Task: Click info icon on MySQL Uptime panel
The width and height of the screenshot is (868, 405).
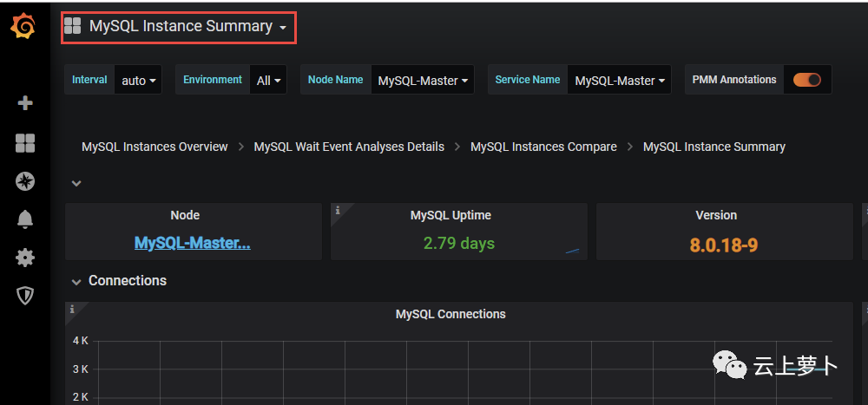Action: pyautogui.click(x=338, y=210)
